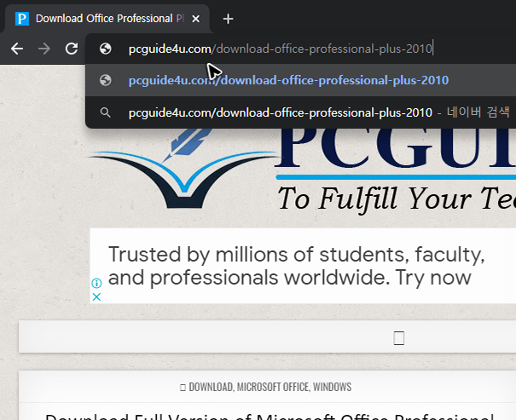Close the ad with the blue X icon
Screen dimensions: 516x420
96,297
